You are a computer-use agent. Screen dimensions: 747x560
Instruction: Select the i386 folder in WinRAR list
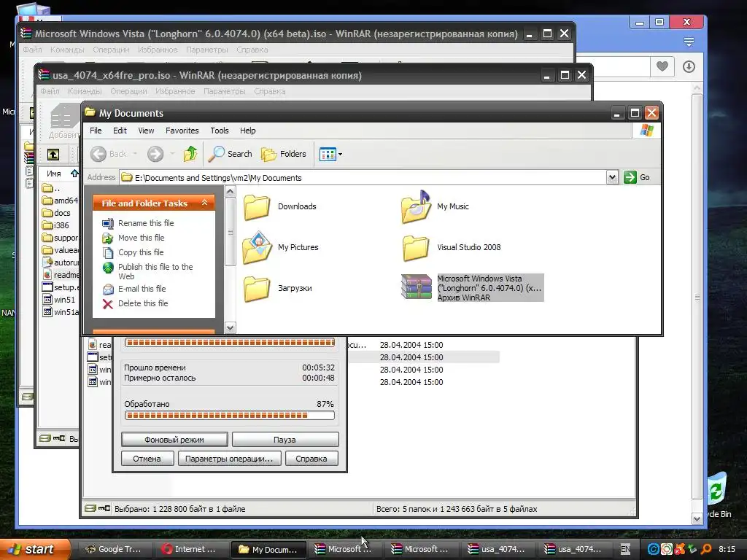pyautogui.click(x=55, y=225)
